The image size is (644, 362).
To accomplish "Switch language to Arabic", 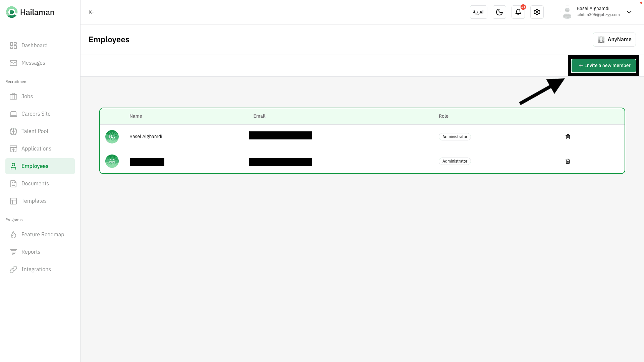I will (x=478, y=12).
